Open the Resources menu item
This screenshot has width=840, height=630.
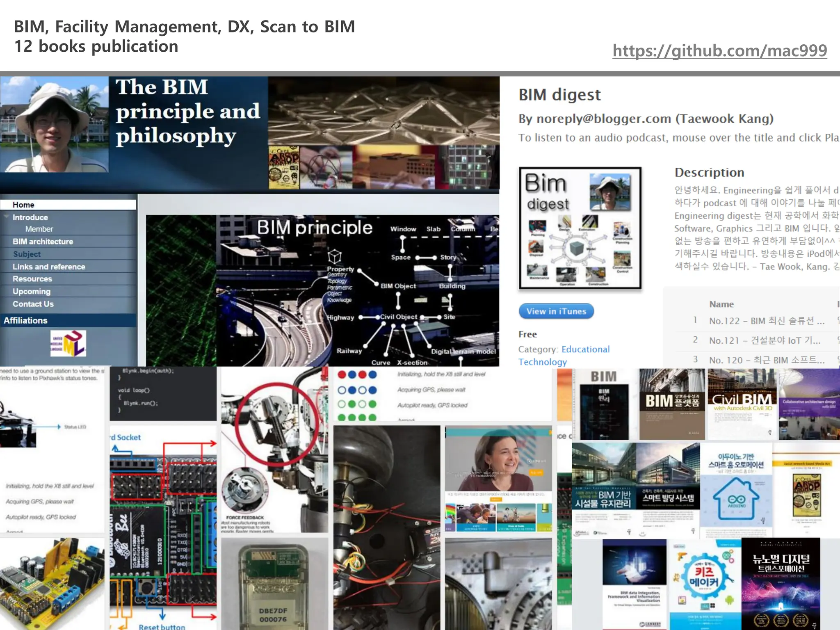[x=32, y=279]
